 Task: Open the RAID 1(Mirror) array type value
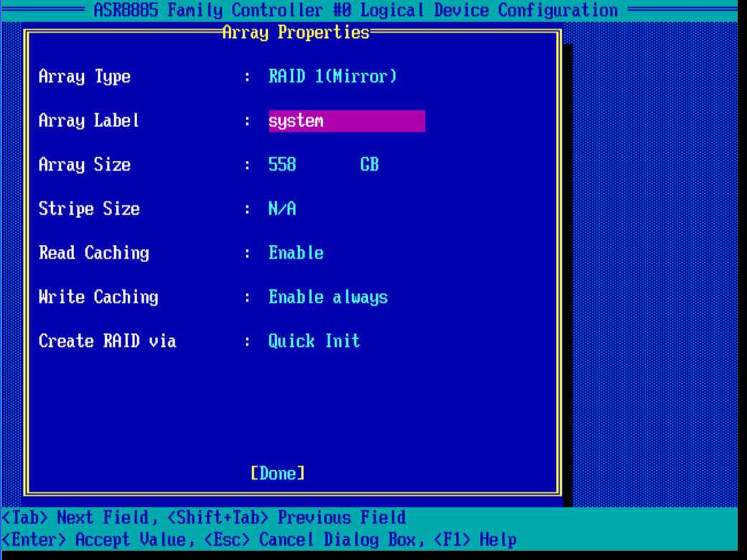tap(333, 77)
